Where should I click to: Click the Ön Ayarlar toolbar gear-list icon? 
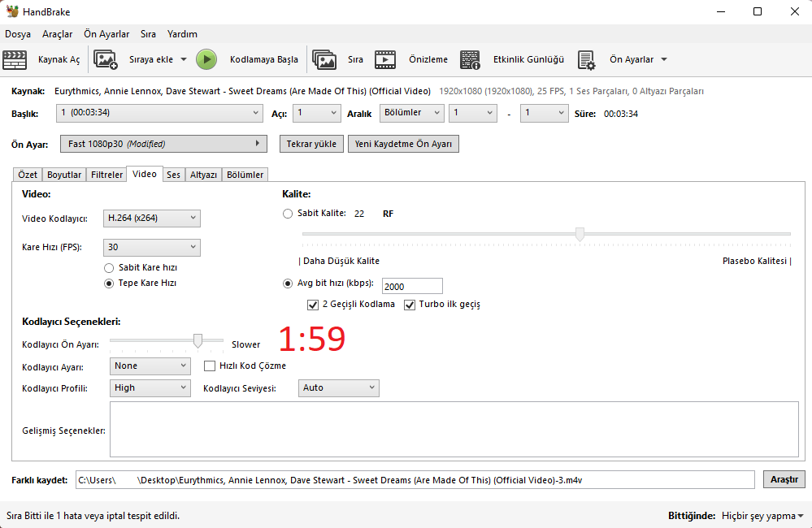click(586, 59)
